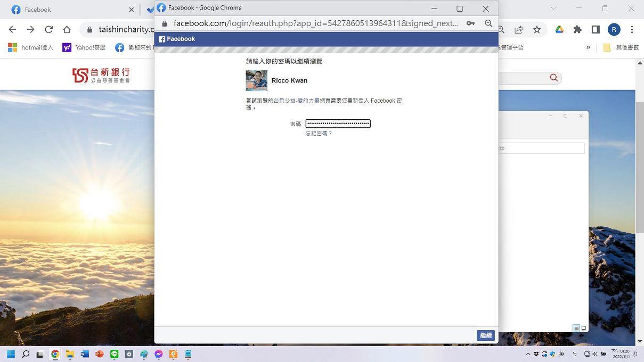Screen dimensions: 644x362
Task: Bookmark this page with the star icon
Action: (x=537, y=30)
